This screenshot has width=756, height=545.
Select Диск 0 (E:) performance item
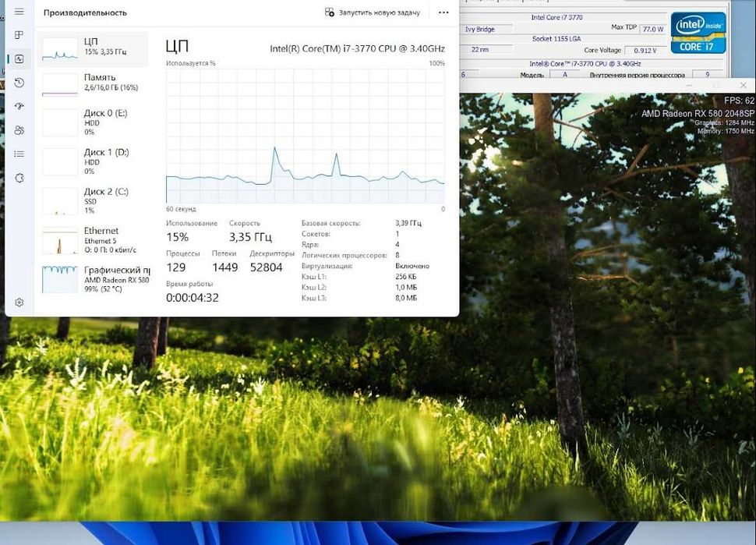[x=93, y=122]
